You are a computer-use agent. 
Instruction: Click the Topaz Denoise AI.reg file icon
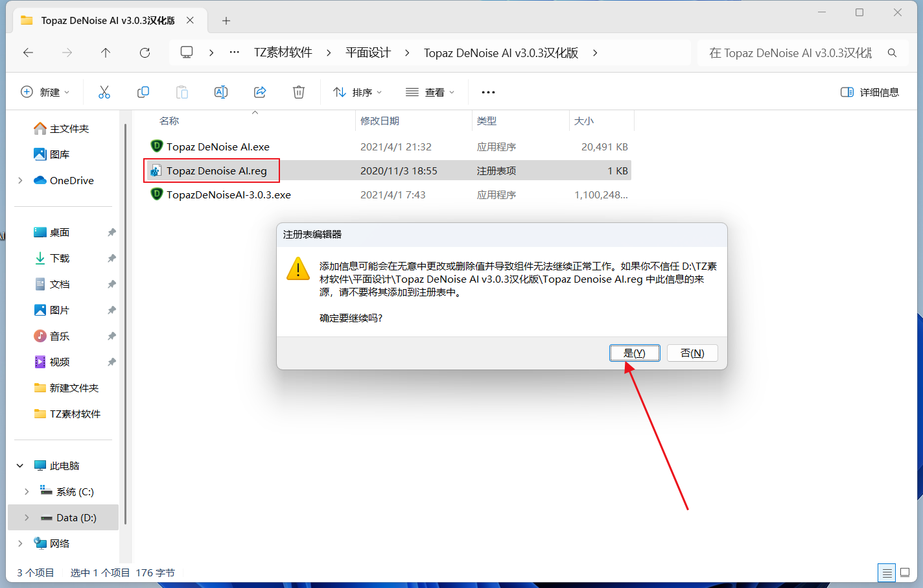pyautogui.click(x=156, y=171)
